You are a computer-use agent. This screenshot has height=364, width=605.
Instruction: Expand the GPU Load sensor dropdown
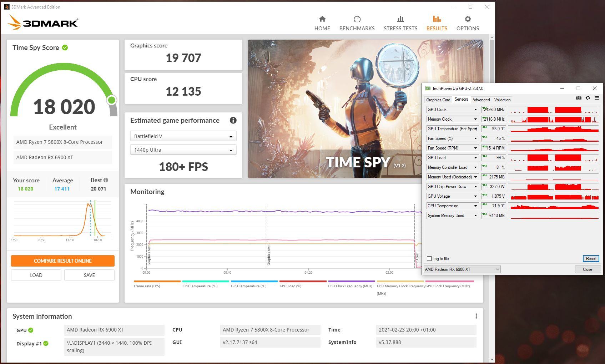tap(475, 158)
